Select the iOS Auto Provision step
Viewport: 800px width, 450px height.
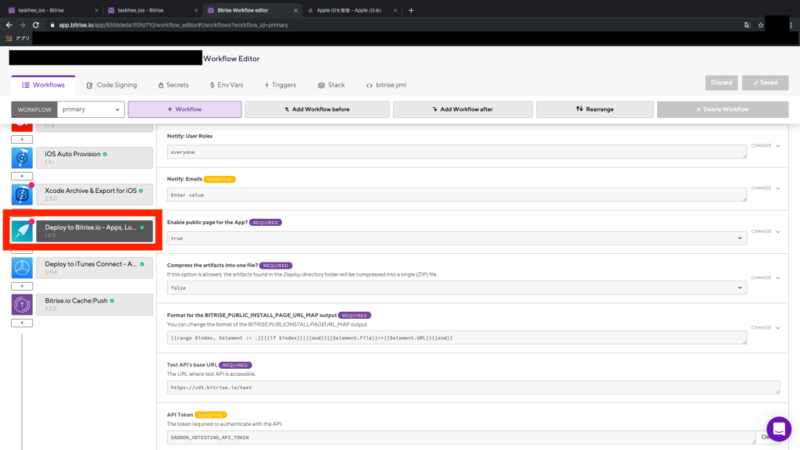[94, 158]
